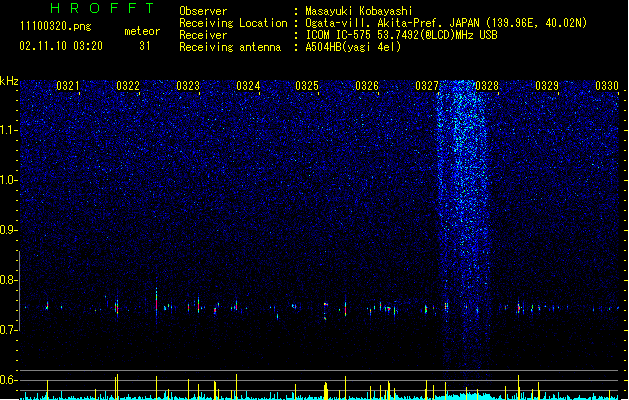Click the 0328 time marker
Viewport: 629px width, 400px height.
[x=487, y=86]
